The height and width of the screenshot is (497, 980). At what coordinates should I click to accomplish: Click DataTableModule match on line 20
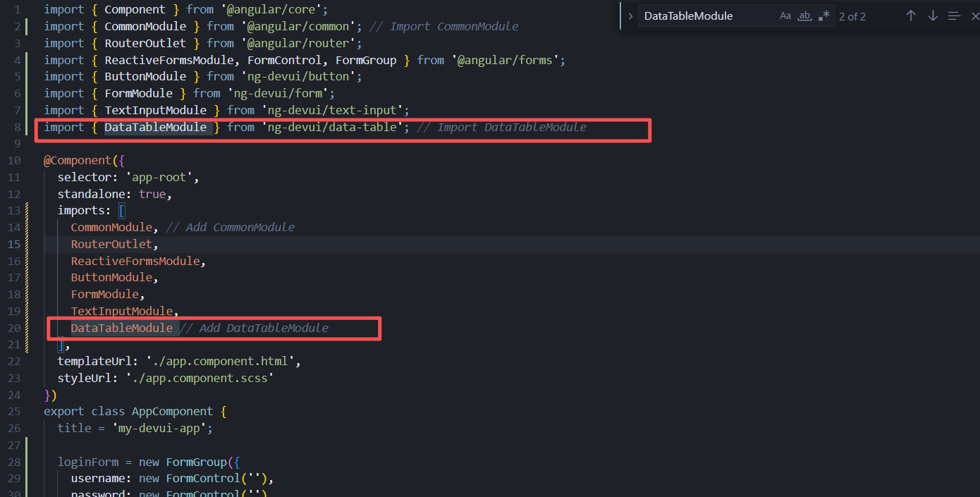[x=122, y=328]
